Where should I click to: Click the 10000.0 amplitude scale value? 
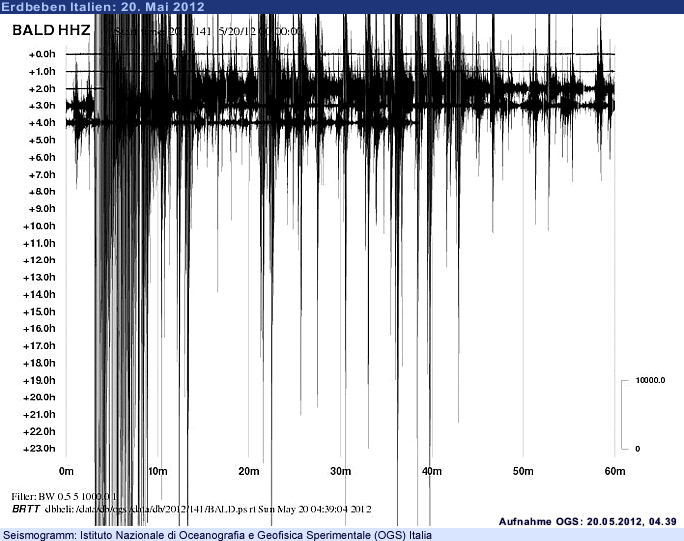(650, 381)
